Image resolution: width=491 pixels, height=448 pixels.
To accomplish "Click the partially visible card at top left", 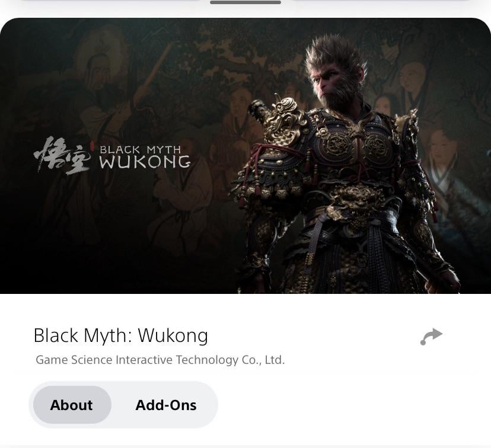I will (x=110, y=1).
